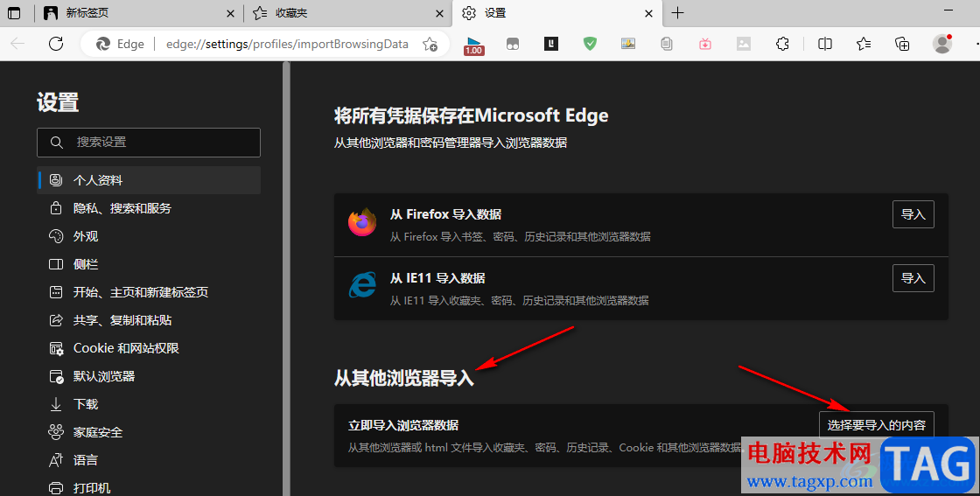Click 将所有凭据保存在Microsoft Edge heading
The width and height of the screenshot is (980, 496).
tap(472, 115)
